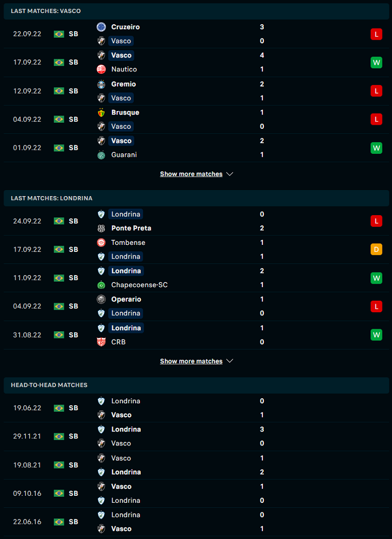Open the Ponte Preta team name link
The width and height of the screenshot is (392, 539).
click(131, 228)
